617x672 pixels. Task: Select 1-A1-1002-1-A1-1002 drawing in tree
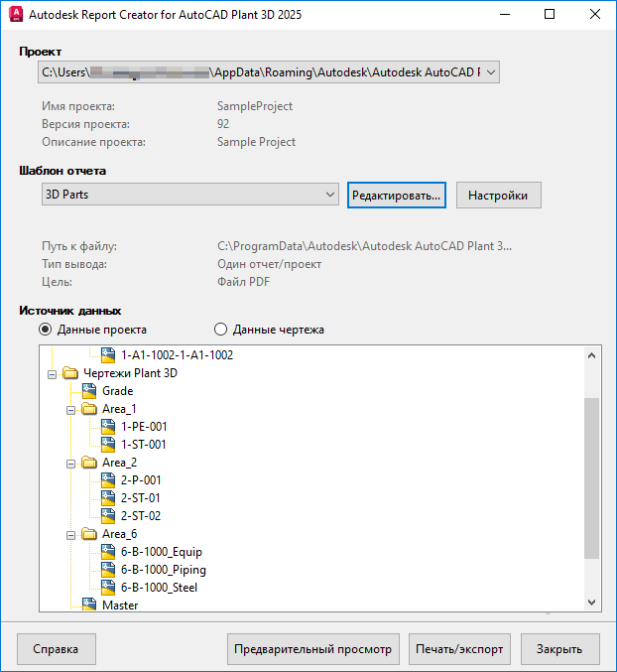click(177, 355)
